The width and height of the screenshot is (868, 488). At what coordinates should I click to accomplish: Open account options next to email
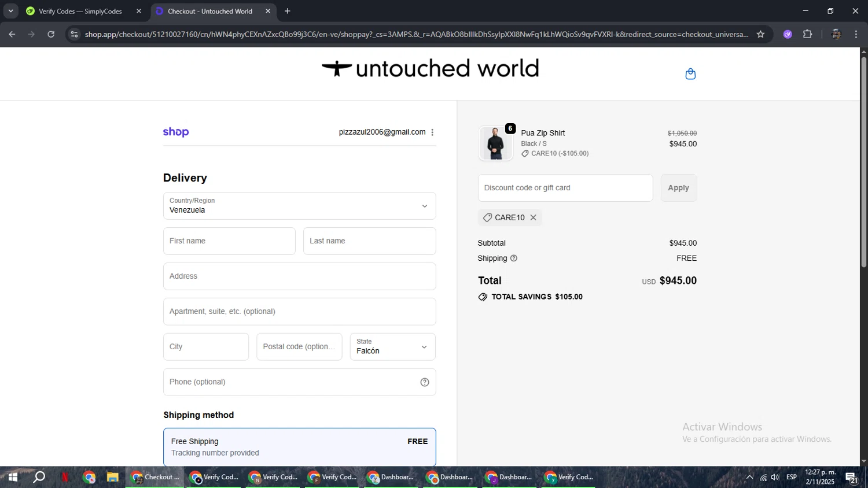[x=432, y=132]
